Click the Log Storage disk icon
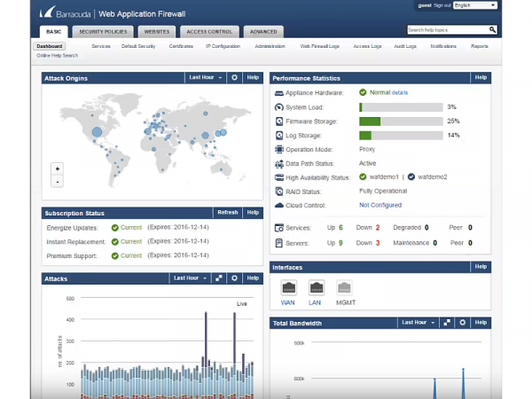 279,136
